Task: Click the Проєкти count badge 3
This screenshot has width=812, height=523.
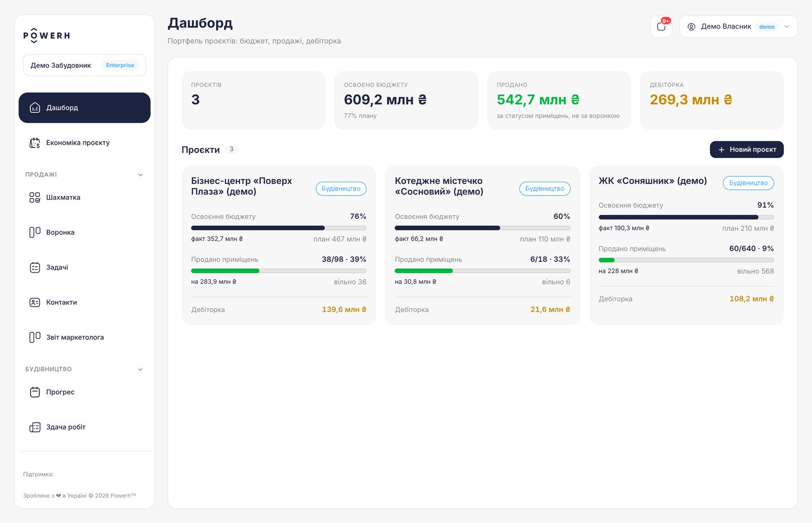Action: [231, 149]
